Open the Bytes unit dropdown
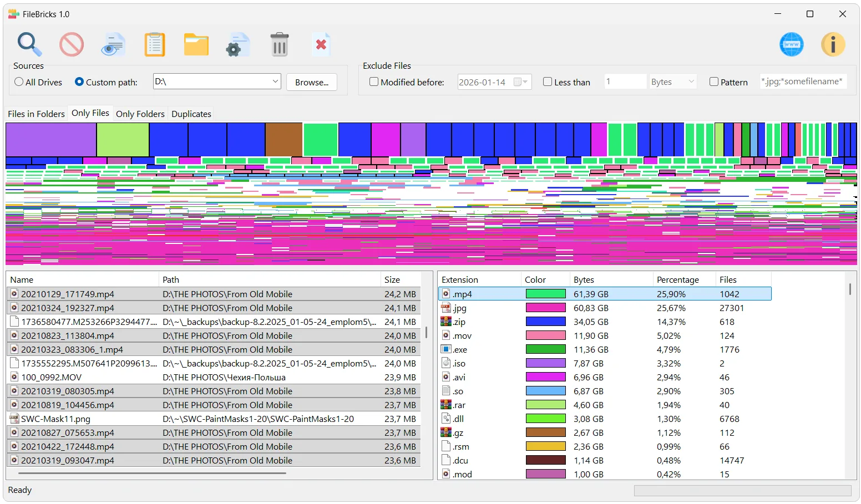This screenshot has width=861, height=504. [673, 82]
